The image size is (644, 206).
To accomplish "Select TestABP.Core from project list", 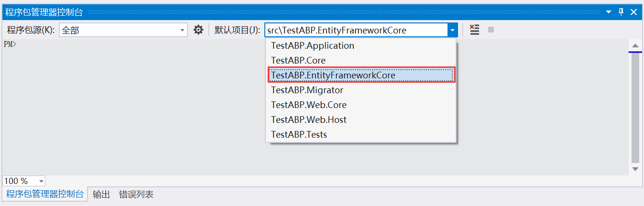I will point(361,61).
